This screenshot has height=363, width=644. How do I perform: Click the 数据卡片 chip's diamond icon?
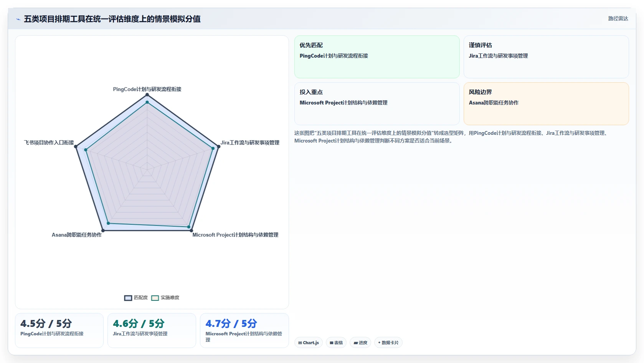click(379, 343)
